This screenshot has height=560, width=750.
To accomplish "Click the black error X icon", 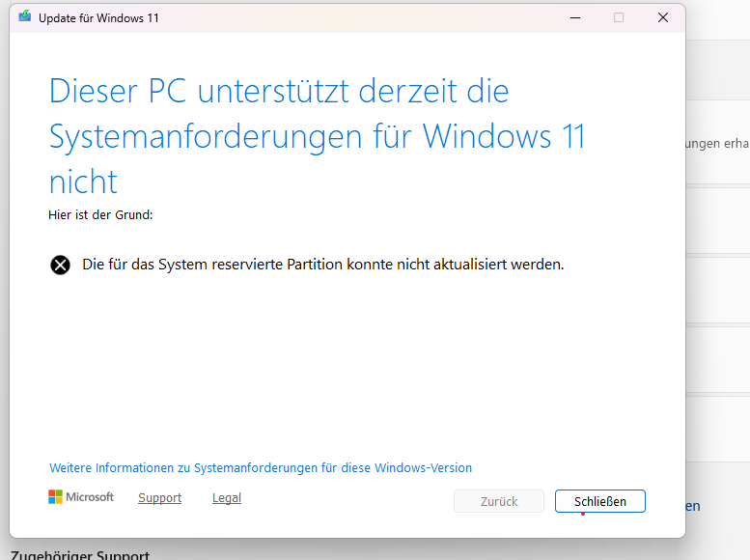I will (x=60, y=265).
